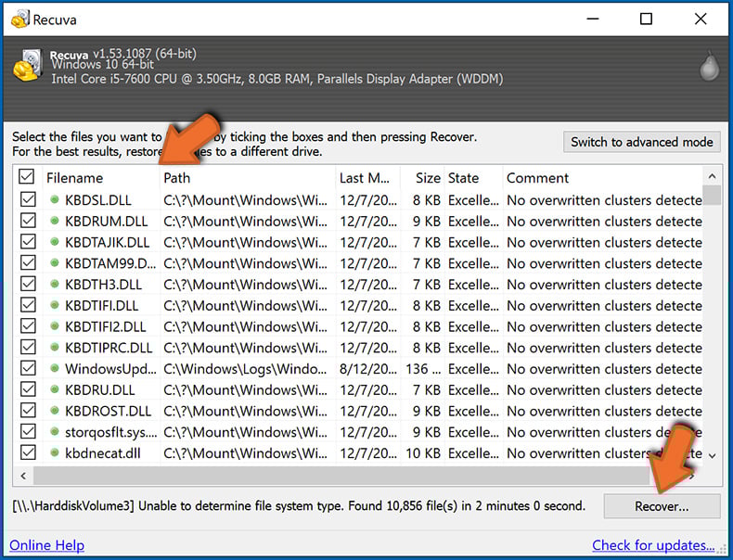
Task: Untick the KBDTIFI.DLL checkbox
Action: (27, 305)
